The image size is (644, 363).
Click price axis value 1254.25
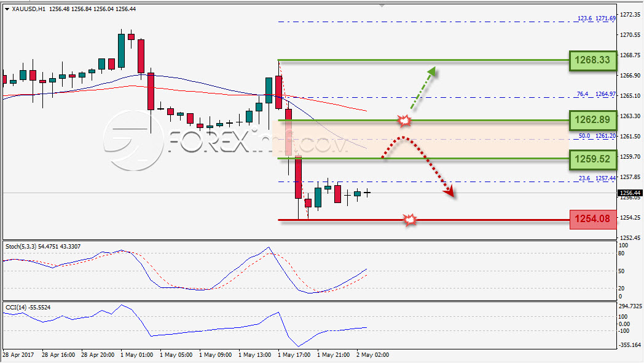630,218
